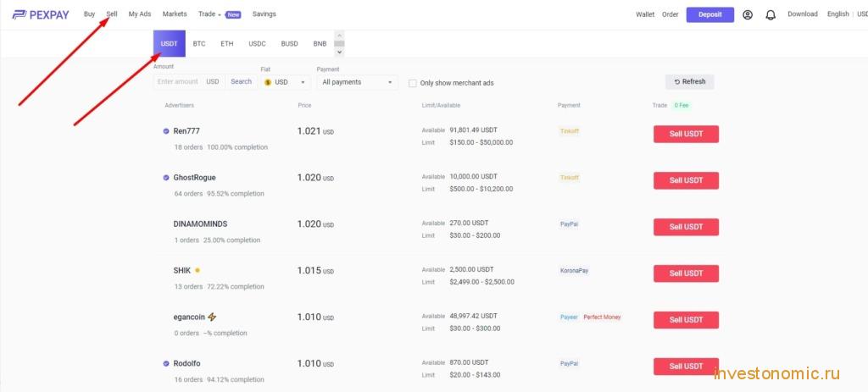Screen dimensions: 868x392
Task: Click the Perfect Money payment tag
Action: point(603,317)
